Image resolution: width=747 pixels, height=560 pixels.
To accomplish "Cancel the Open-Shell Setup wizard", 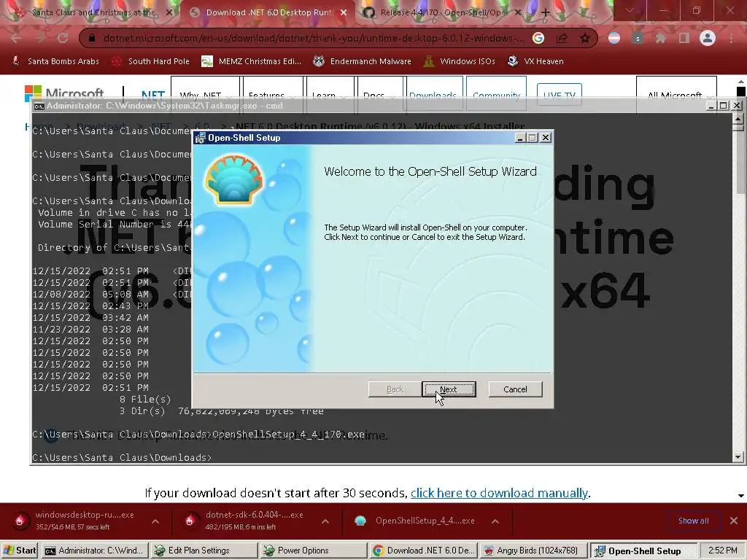I will point(515,389).
